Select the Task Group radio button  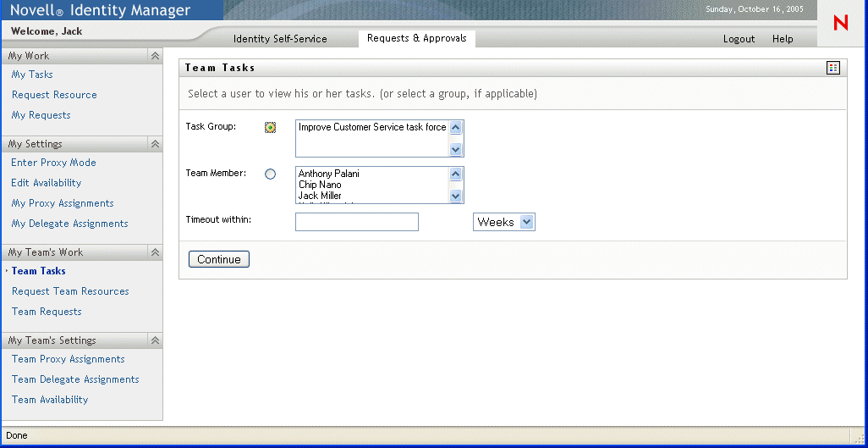coord(271,128)
